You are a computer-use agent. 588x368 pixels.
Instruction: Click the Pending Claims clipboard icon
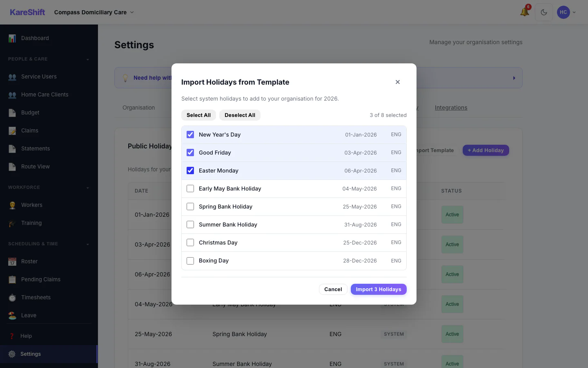coord(12,280)
